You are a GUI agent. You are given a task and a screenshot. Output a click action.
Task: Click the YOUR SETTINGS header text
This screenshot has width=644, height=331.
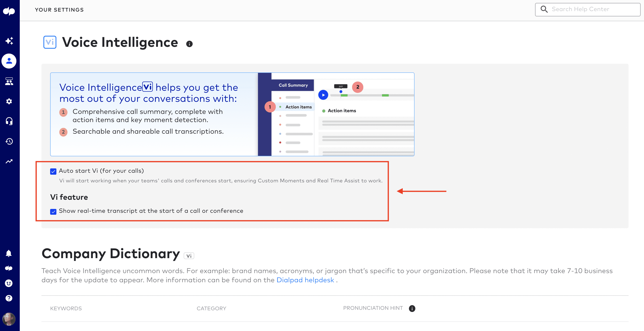[x=59, y=10]
